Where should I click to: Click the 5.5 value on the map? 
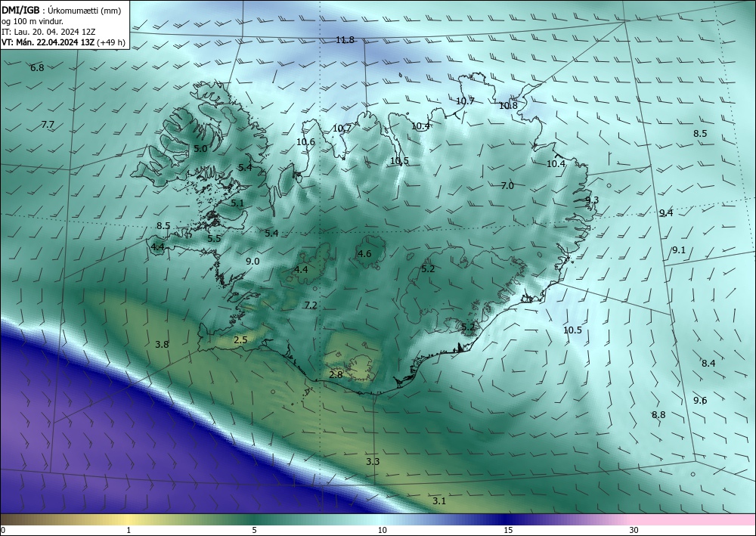[214, 239]
